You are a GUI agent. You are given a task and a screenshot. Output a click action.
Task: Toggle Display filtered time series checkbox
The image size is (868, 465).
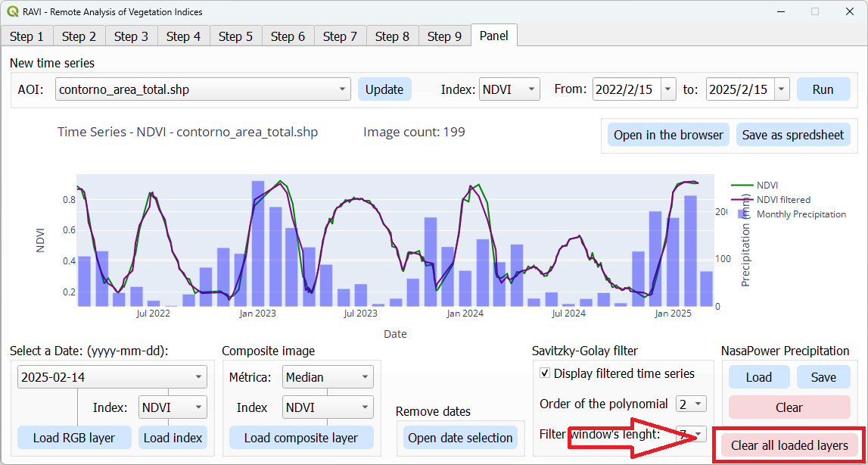(545, 373)
